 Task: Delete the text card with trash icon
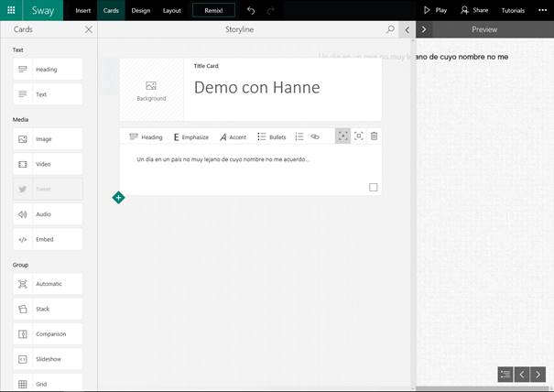pos(374,136)
